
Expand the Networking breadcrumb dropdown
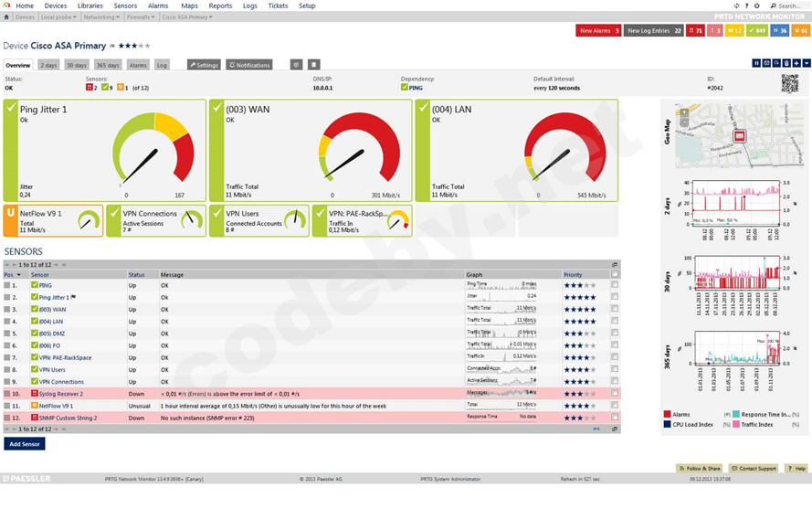118,17
